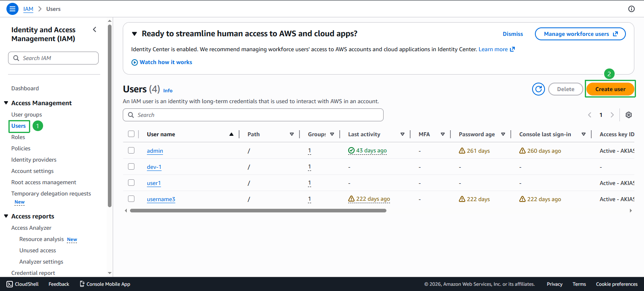Screen dimensions: 644x291
Task: Dismiss the Identity Center banner
Action: pos(513,34)
